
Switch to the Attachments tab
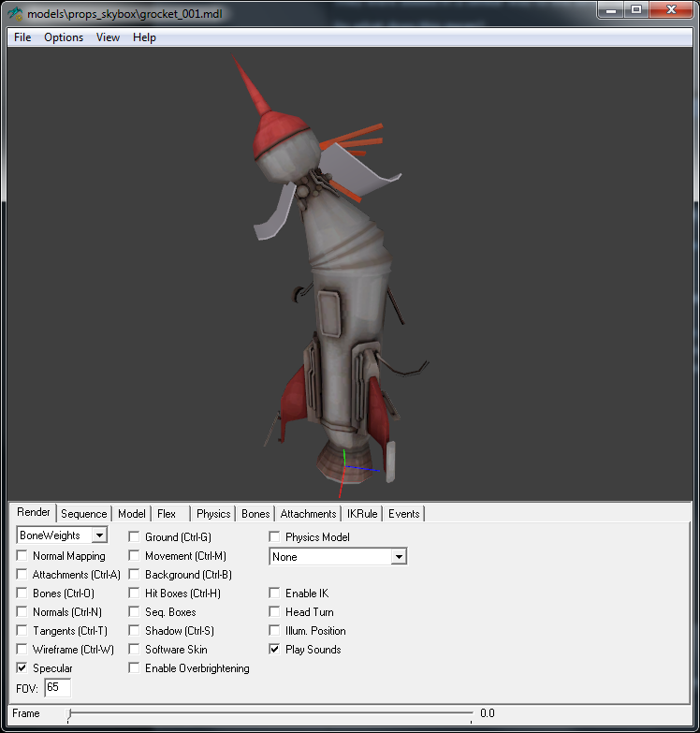click(x=309, y=514)
